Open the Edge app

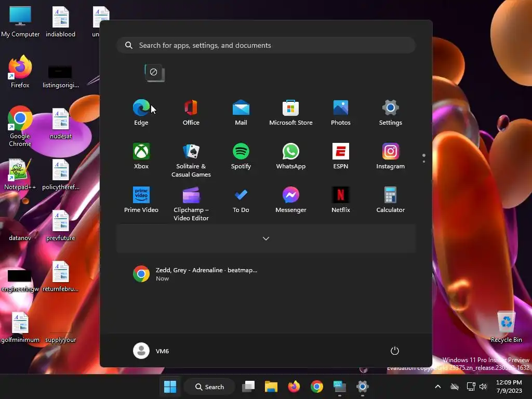coord(141,112)
